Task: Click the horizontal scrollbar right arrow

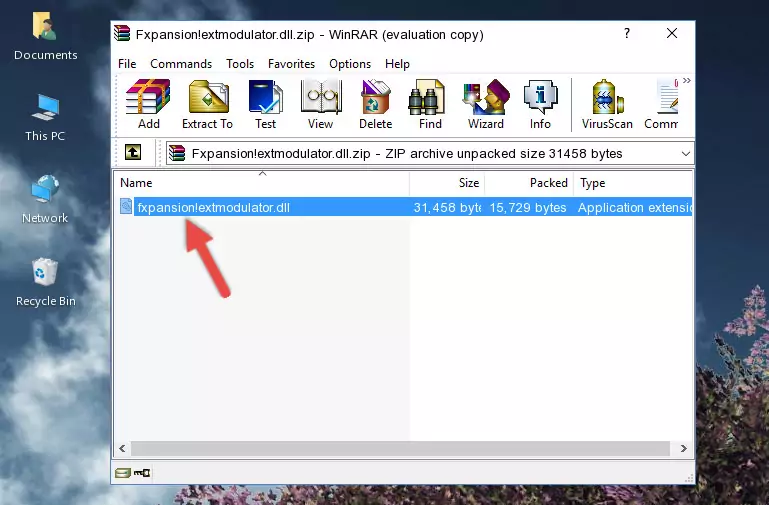Action: (x=683, y=448)
